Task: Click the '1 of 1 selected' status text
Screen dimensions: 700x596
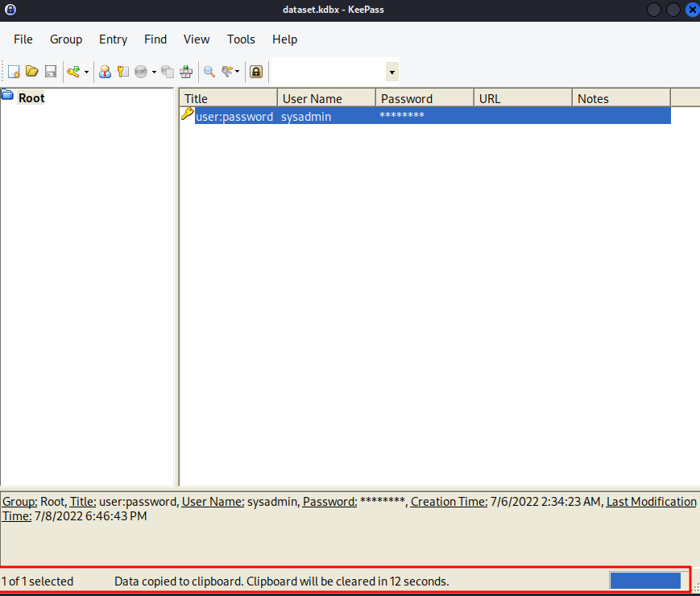Action: [x=38, y=582]
